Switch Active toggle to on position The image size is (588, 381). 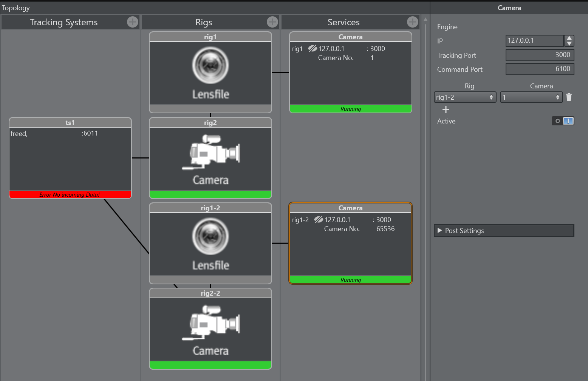click(568, 121)
